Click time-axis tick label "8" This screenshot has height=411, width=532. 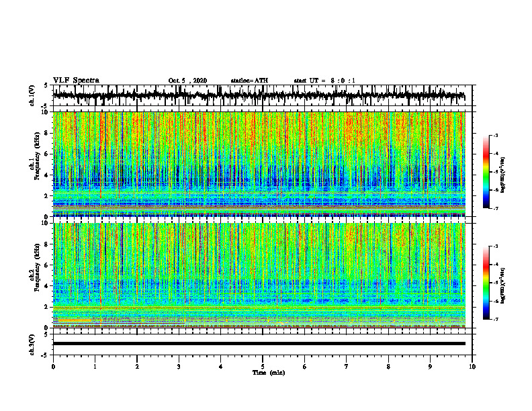click(388, 367)
